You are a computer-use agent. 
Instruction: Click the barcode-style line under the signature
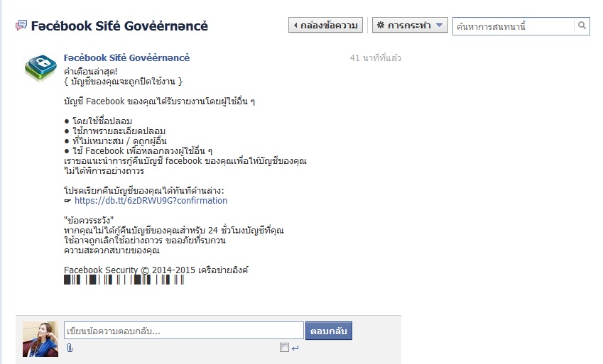coord(124,280)
